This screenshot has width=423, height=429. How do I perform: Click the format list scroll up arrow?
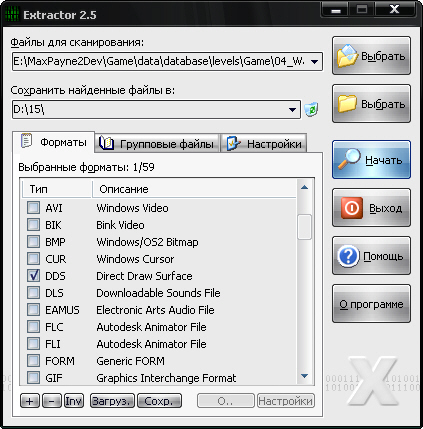304,188
